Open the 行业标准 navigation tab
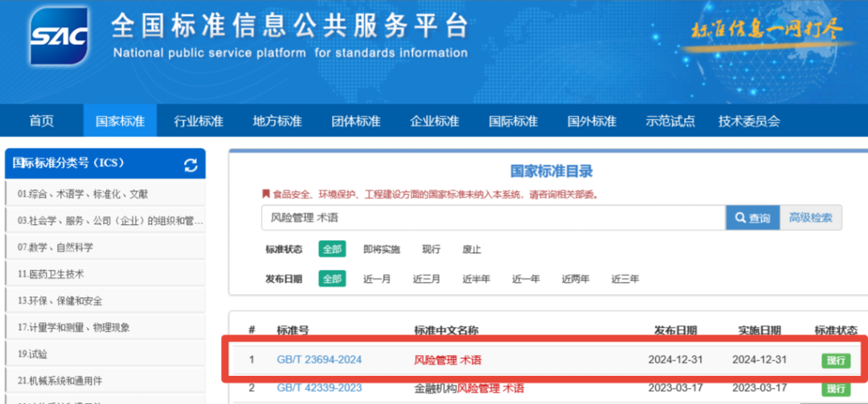This screenshot has height=404, width=868. pos(199,121)
